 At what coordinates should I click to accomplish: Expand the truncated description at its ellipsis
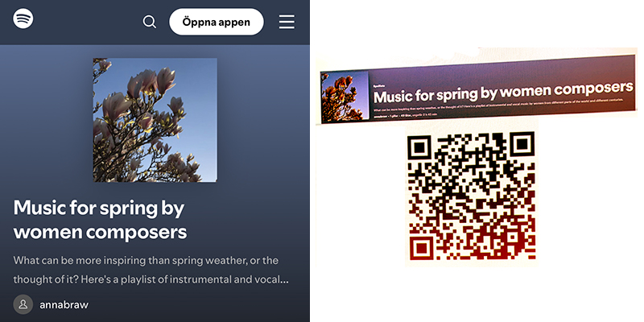click(x=284, y=279)
